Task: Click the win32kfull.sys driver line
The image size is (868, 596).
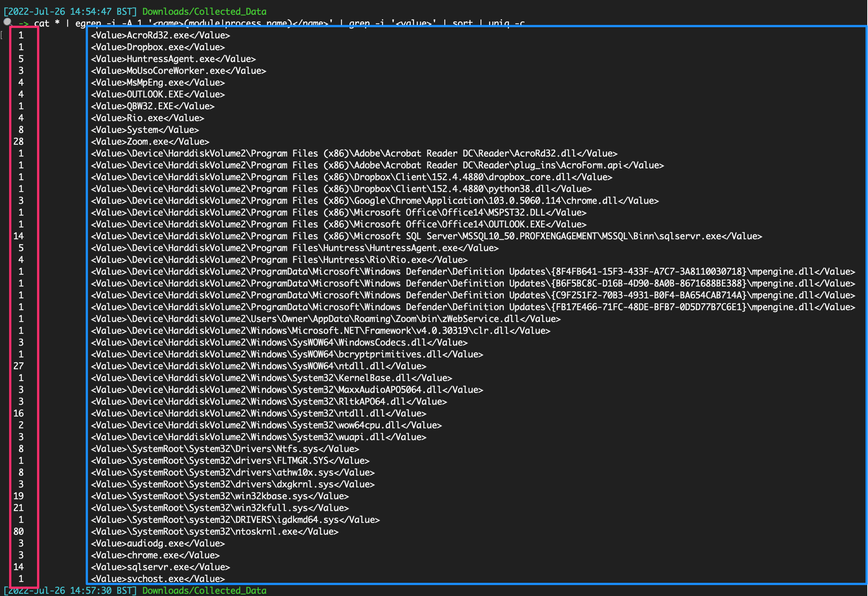Action: [220, 508]
